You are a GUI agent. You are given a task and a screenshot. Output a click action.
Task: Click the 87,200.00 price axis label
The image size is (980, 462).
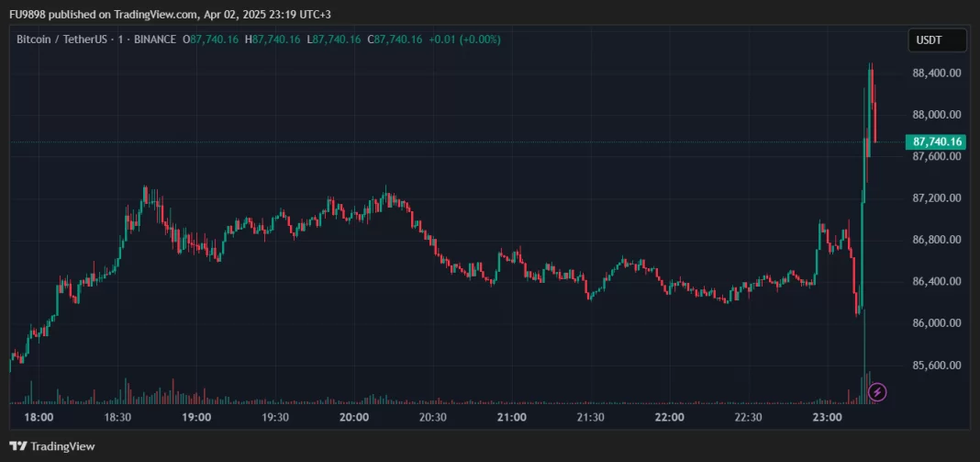[x=935, y=198]
